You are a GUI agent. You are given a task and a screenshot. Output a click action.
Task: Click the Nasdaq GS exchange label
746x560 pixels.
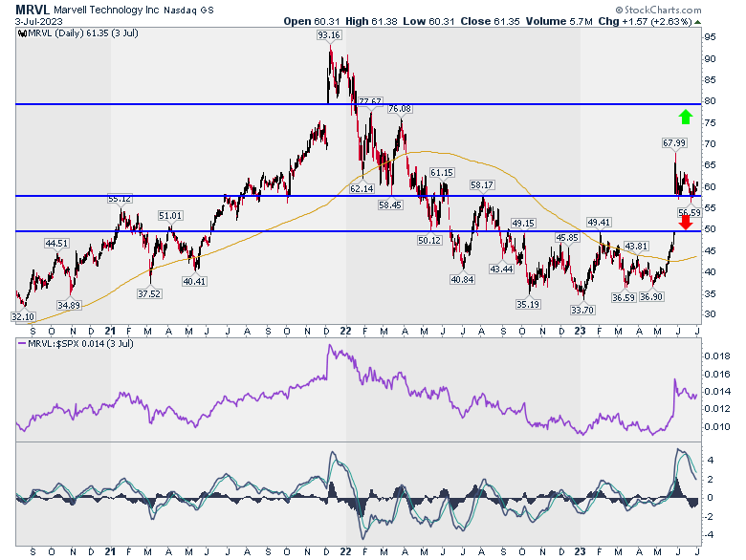coord(188,10)
